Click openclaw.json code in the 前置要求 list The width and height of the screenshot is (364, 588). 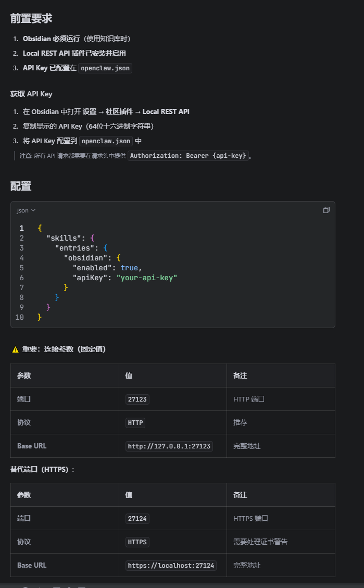105,68
